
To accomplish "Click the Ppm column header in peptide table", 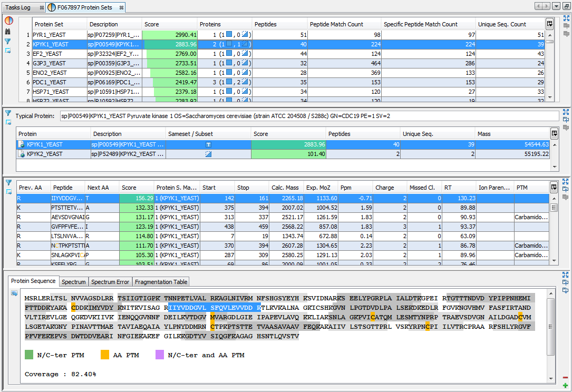I will point(346,188).
